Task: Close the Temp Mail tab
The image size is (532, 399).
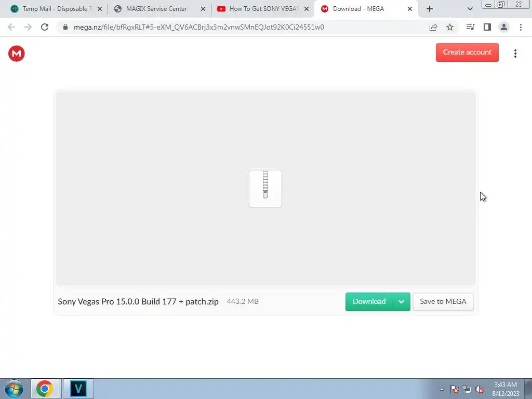Action: pos(100,9)
